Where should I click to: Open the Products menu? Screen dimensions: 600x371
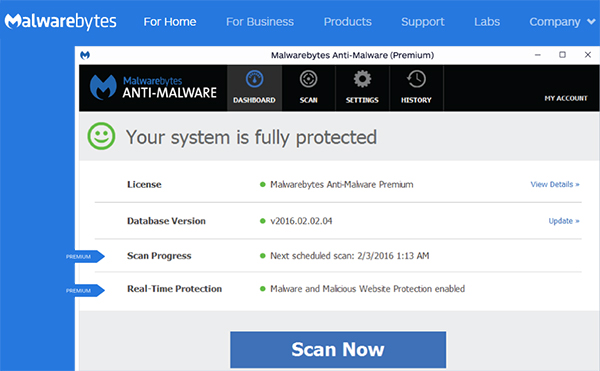347,22
